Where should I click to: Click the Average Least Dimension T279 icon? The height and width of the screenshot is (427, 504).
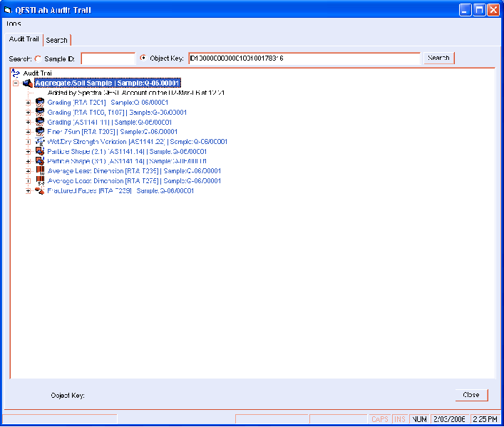point(40,180)
